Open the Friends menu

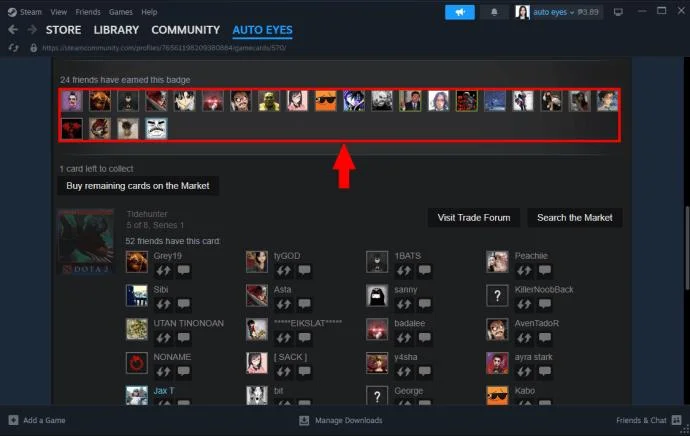pyautogui.click(x=88, y=12)
